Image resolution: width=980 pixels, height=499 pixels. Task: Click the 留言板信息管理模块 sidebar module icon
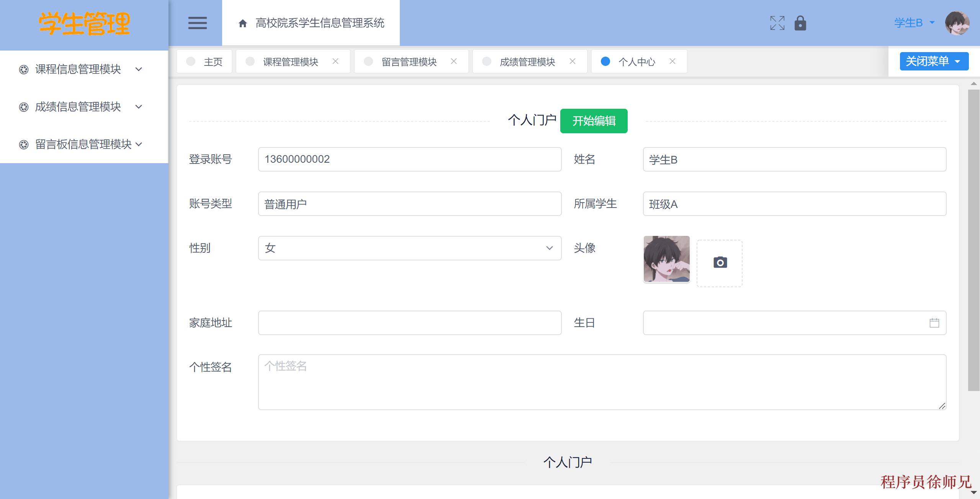pos(23,144)
